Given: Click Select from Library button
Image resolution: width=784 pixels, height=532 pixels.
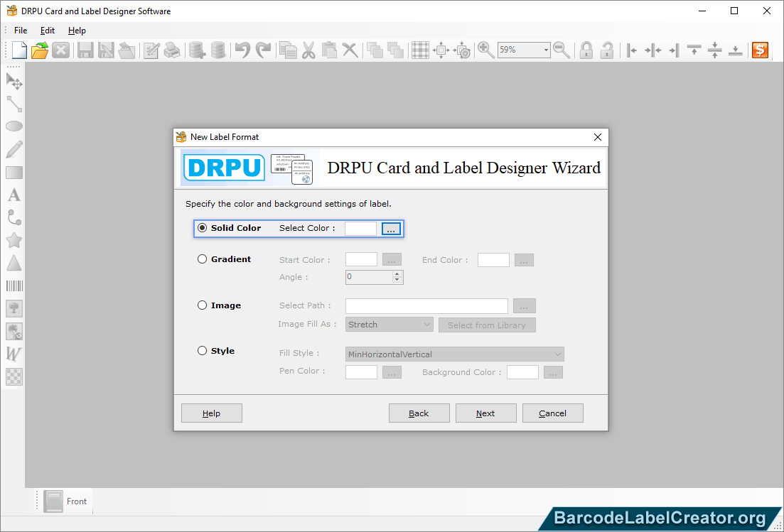Looking at the screenshot, I should point(487,325).
